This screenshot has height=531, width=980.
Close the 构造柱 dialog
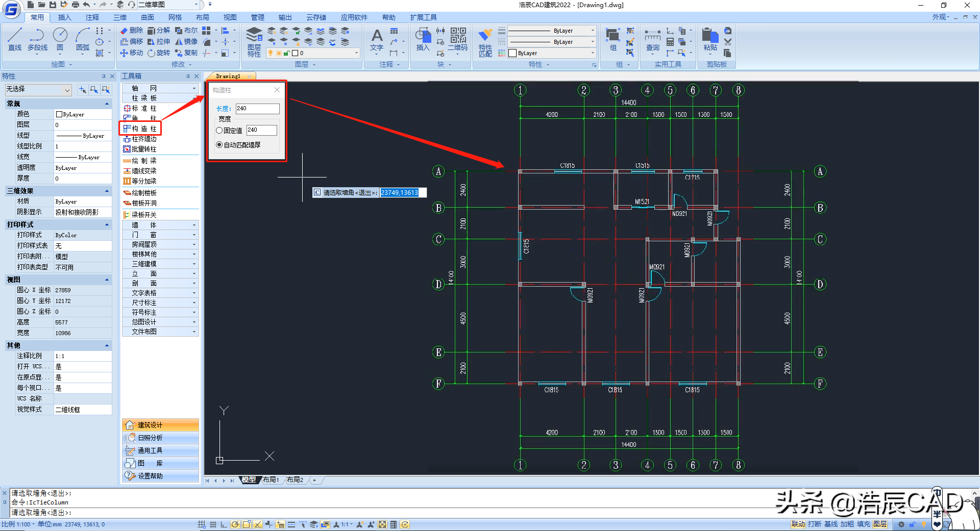277,90
